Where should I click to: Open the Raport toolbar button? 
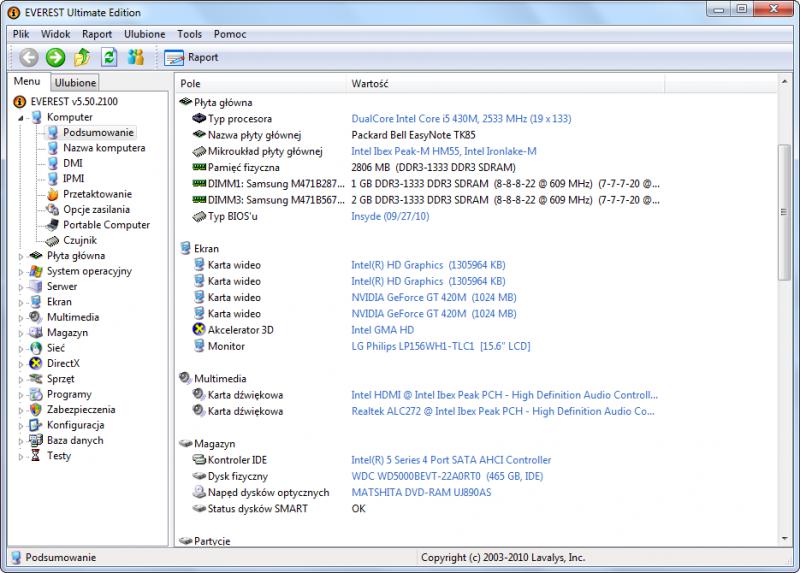[192, 57]
